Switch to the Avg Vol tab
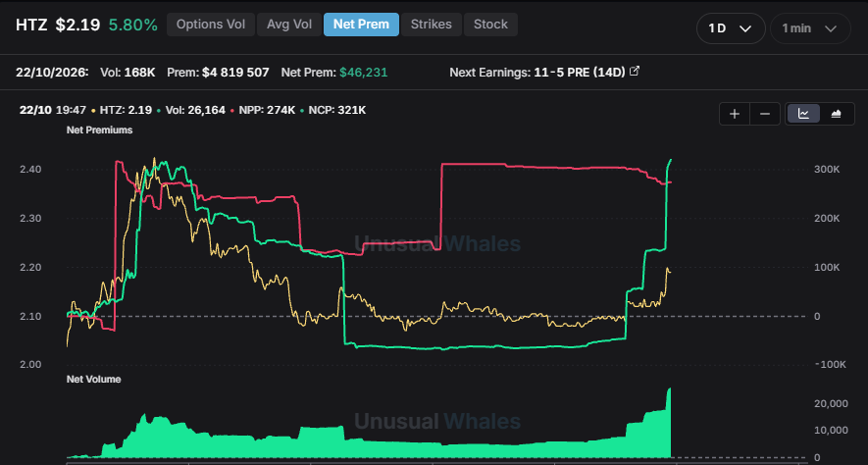 pos(289,25)
